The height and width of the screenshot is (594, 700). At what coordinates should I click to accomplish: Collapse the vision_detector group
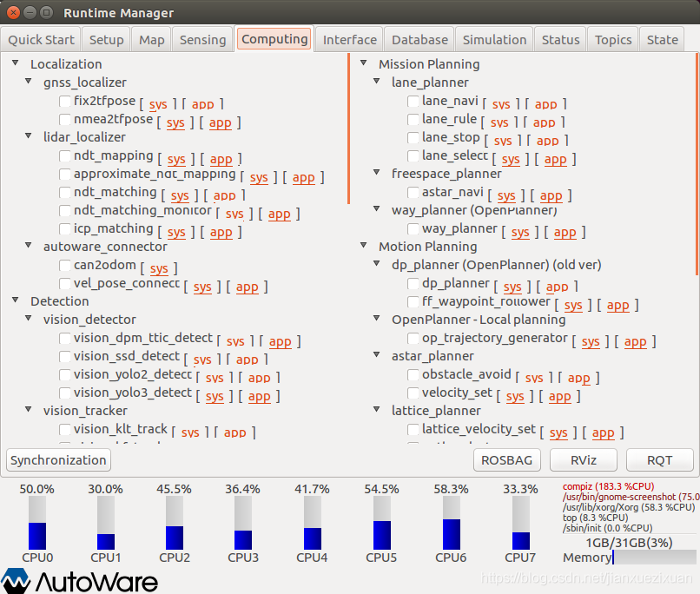[30, 320]
